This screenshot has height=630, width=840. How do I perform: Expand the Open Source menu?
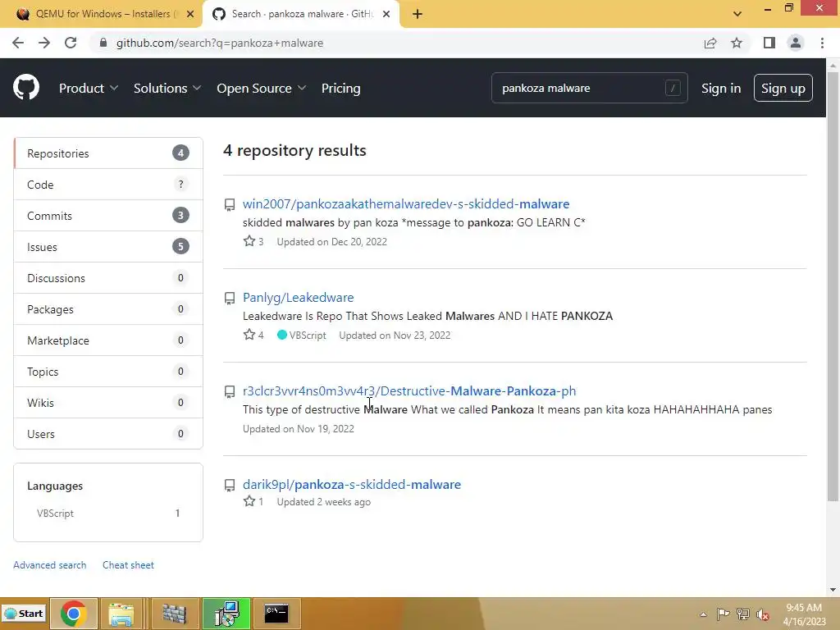coord(262,88)
